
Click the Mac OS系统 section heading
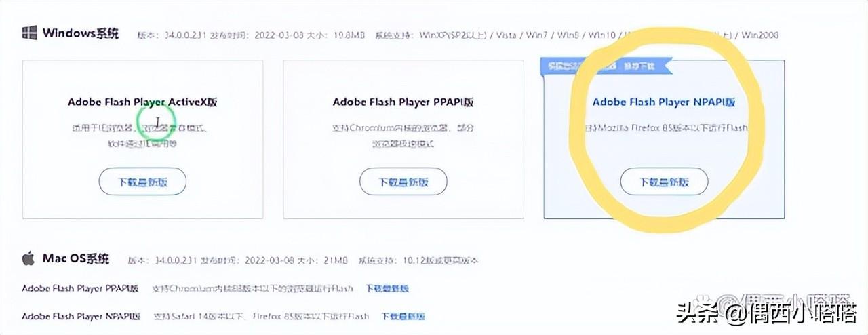(75, 258)
